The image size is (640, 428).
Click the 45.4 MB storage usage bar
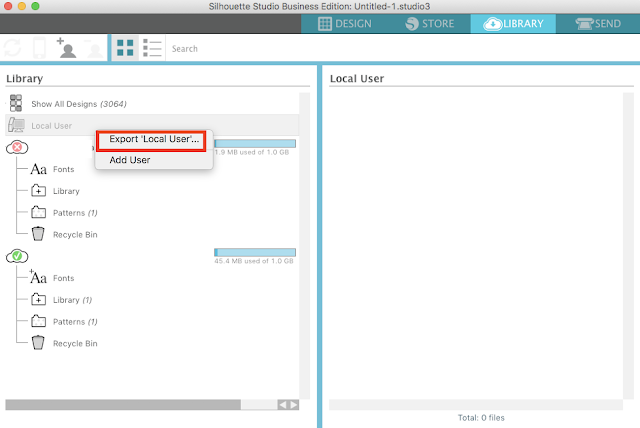point(255,253)
